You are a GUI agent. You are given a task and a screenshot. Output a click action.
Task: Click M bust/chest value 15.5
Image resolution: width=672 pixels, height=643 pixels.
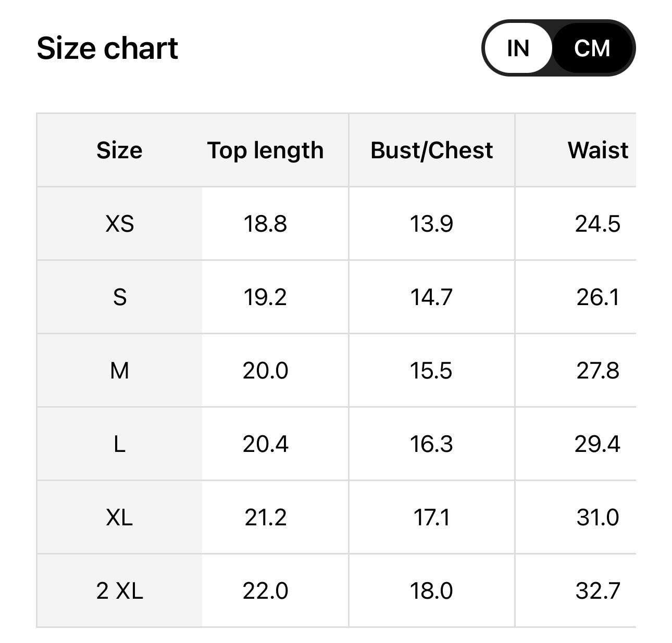point(431,371)
